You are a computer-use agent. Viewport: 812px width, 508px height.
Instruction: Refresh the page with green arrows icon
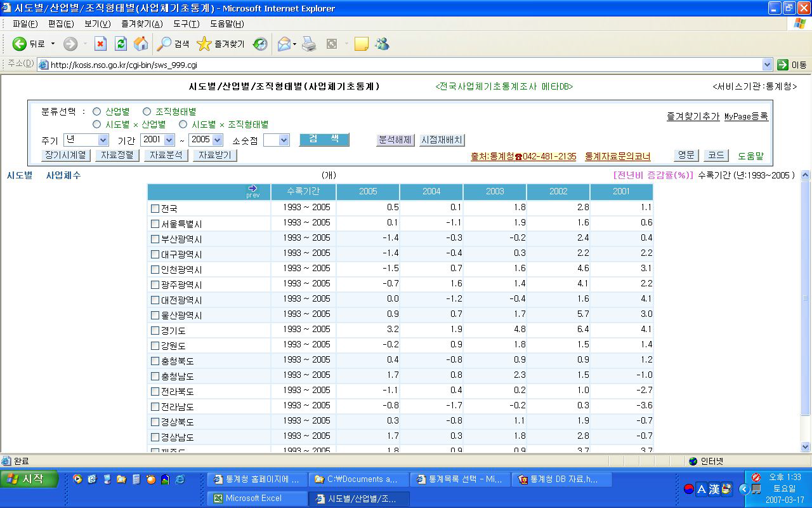[121, 44]
